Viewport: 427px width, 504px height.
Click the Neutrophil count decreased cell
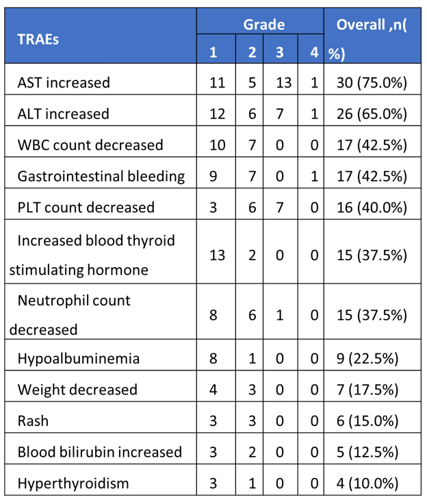(x=101, y=311)
